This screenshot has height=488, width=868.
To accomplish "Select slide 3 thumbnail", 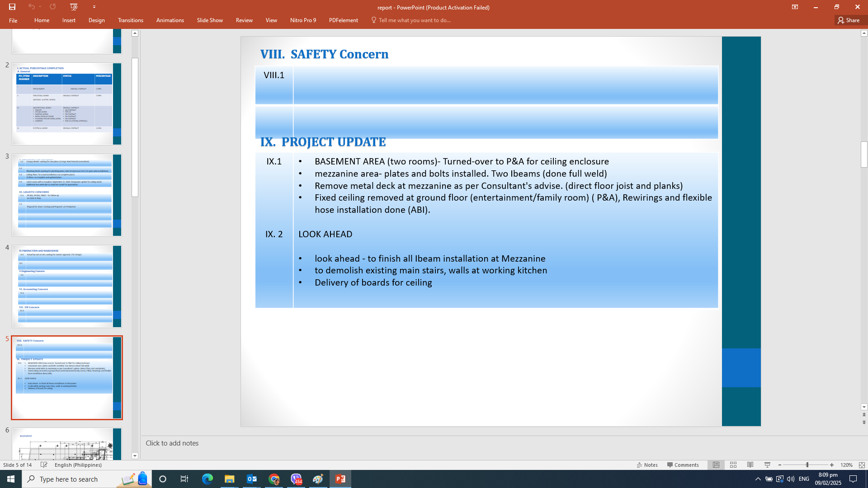I will [x=66, y=195].
